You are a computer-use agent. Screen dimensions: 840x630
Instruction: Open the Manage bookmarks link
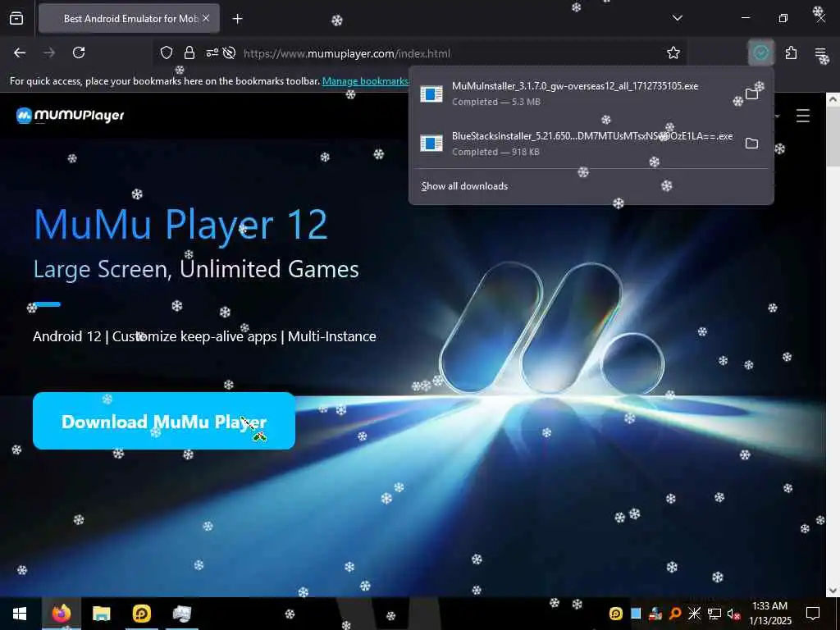point(366,81)
